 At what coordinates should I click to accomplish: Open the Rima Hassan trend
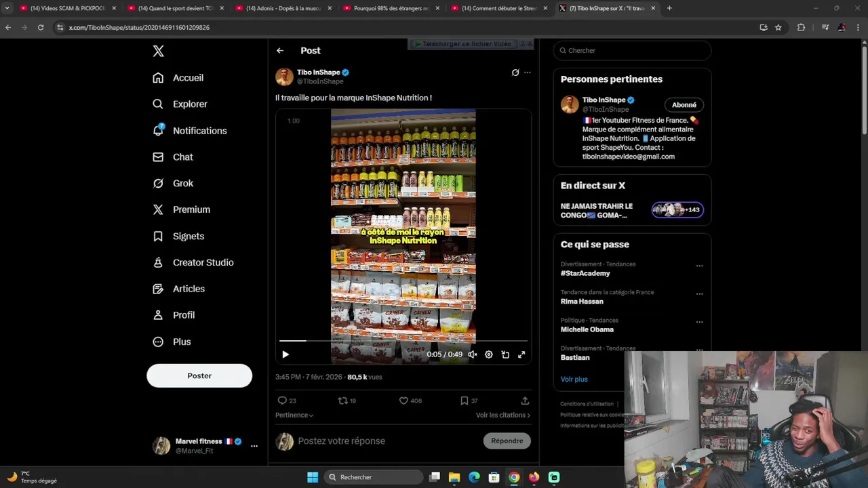coord(582,302)
